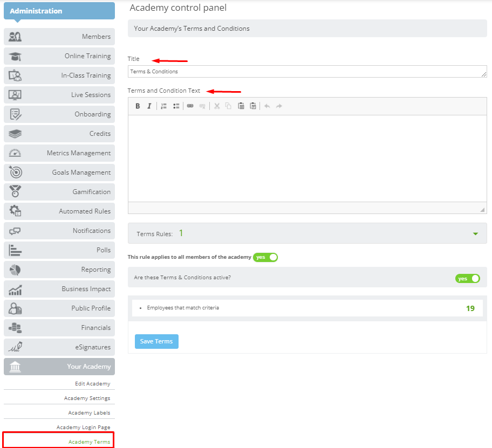This screenshot has width=492, height=448.
Task: Go to Public Profile in the sidebar
Action: (x=59, y=308)
